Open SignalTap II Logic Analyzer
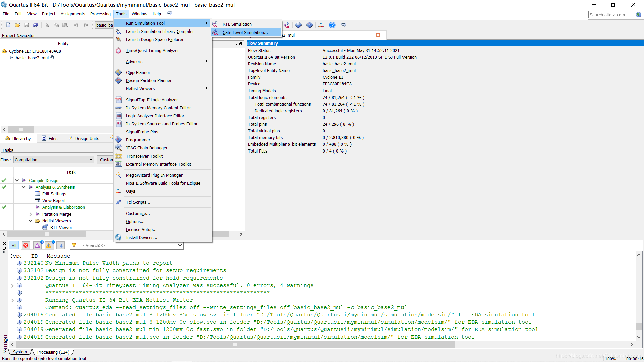644x362 pixels. 152,100
